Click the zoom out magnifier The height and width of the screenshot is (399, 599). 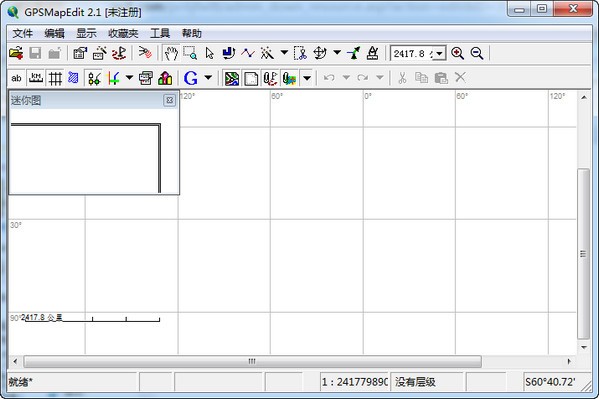click(477, 53)
